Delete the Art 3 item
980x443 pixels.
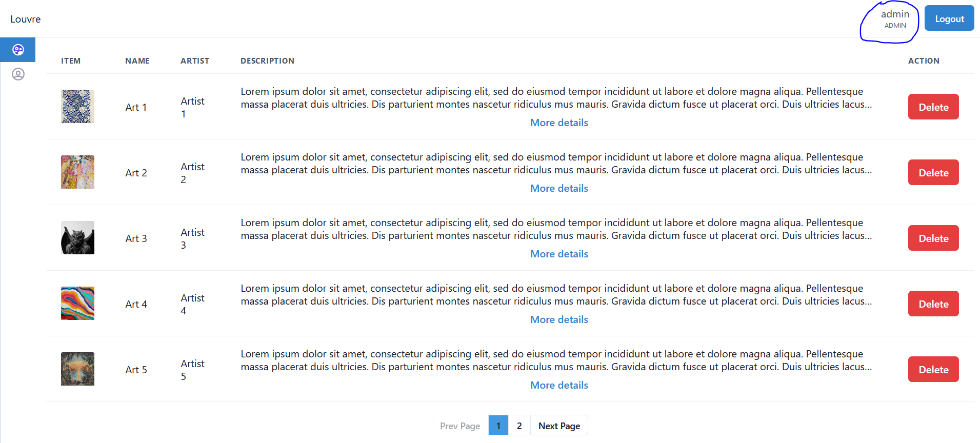point(933,238)
